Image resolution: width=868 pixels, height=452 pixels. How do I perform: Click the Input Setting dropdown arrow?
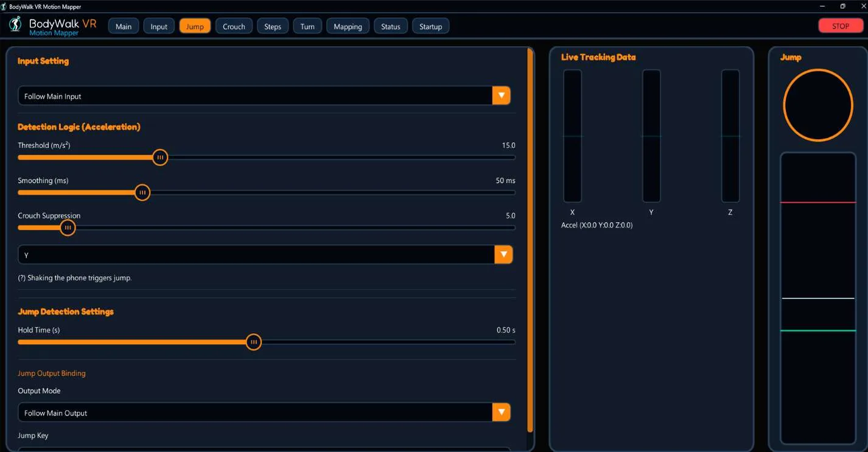point(501,96)
